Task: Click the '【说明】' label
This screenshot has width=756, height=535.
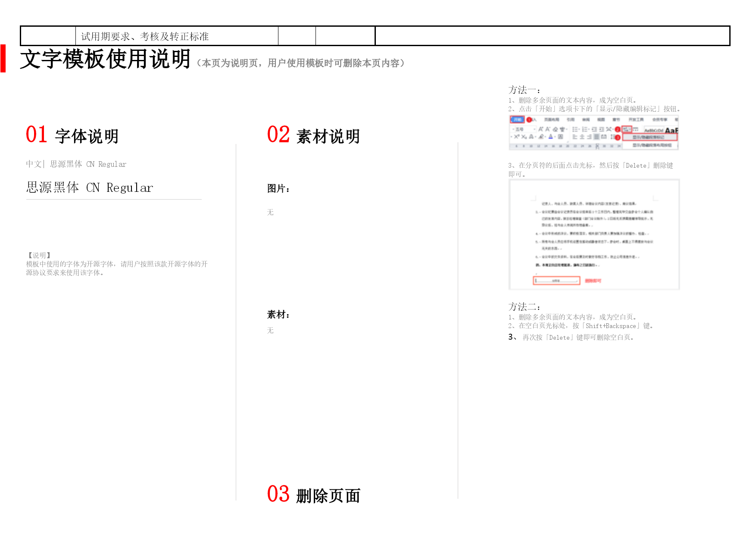Action: click(39, 255)
